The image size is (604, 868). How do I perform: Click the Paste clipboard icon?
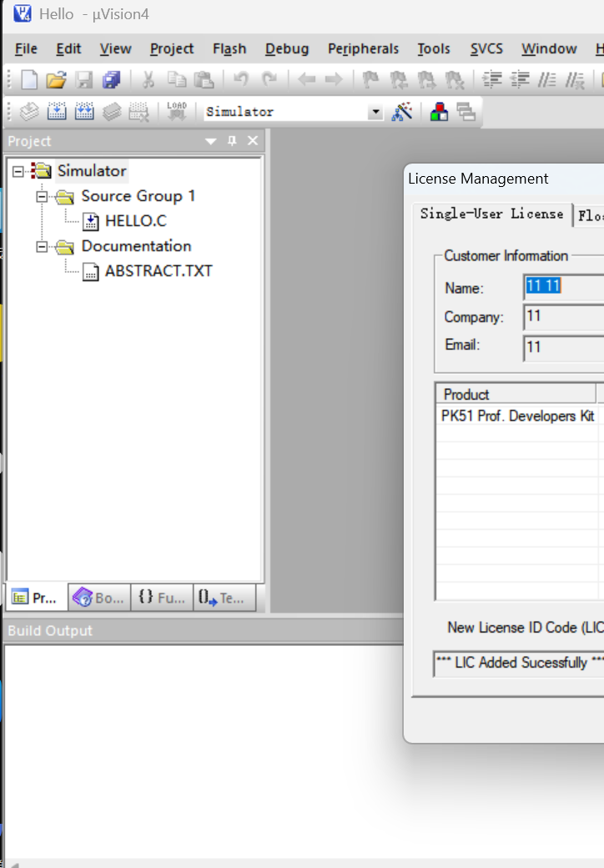tap(204, 80)
